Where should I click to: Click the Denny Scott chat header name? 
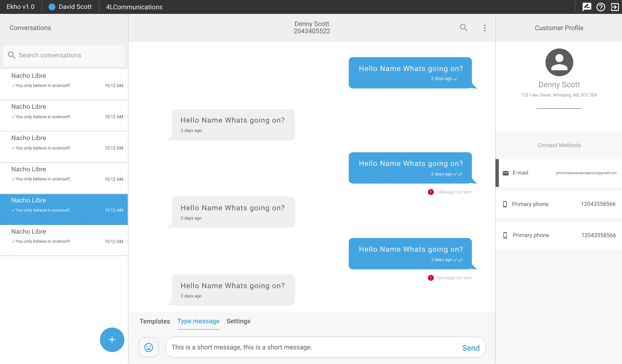pos(312,24)
